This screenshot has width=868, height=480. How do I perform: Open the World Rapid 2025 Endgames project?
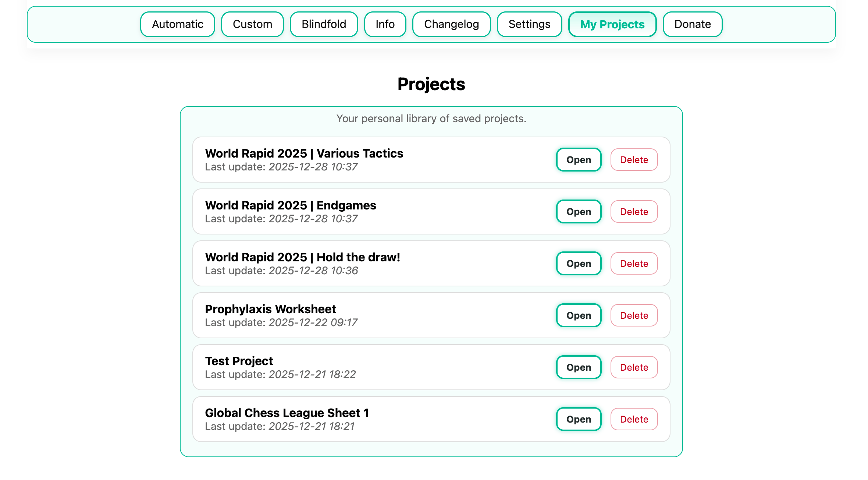coord(579,212)
